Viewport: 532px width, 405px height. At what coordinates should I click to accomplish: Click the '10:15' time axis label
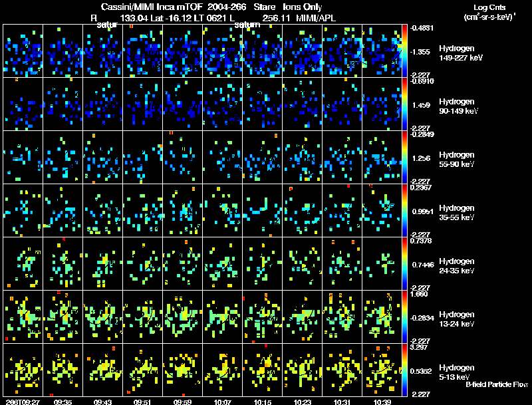point(262,402)
